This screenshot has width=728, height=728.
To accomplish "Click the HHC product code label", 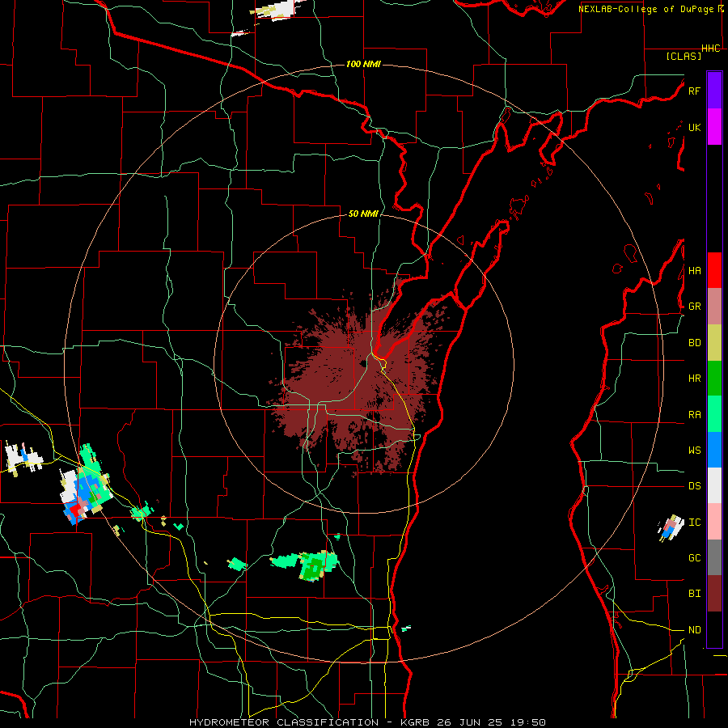I will pyautogui.click(x=711, y=49).
